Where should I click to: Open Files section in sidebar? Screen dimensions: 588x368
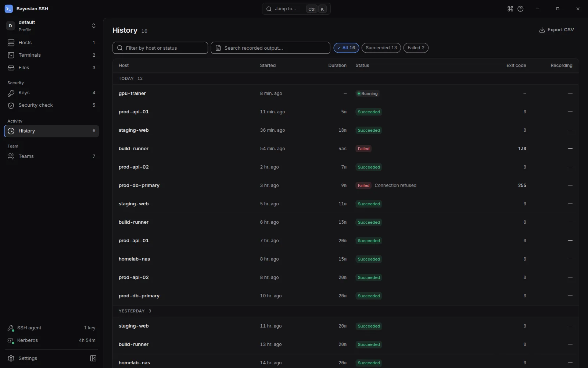(51, 68)
